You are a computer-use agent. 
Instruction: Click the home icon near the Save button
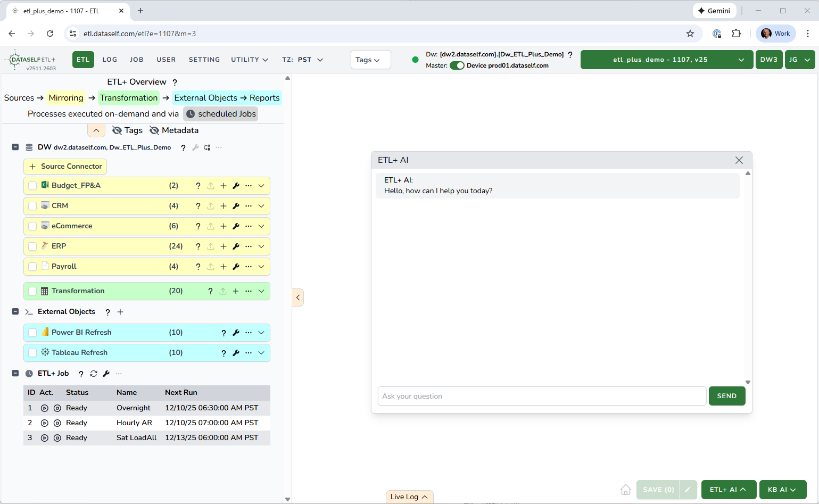tap(626, 490)
